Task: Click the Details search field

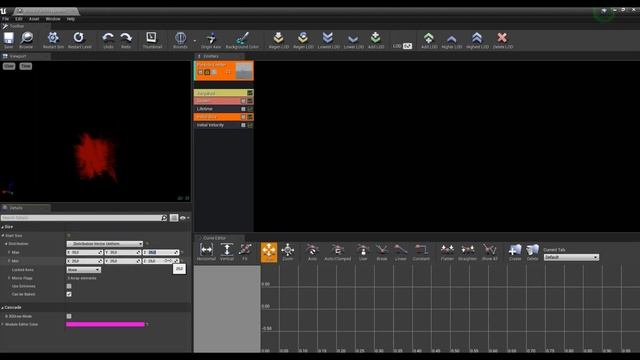Action: point(84,218)
